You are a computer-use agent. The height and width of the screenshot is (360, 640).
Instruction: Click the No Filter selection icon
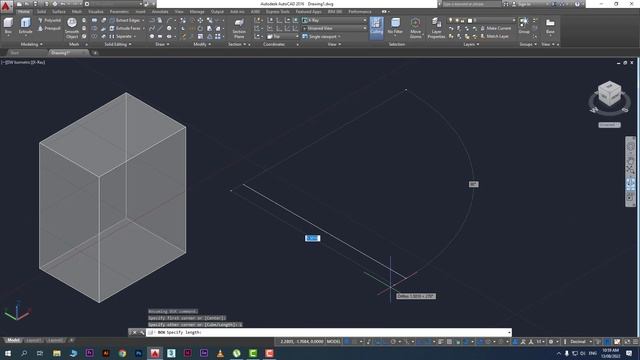pyautogui.click(x=395, y=26)
